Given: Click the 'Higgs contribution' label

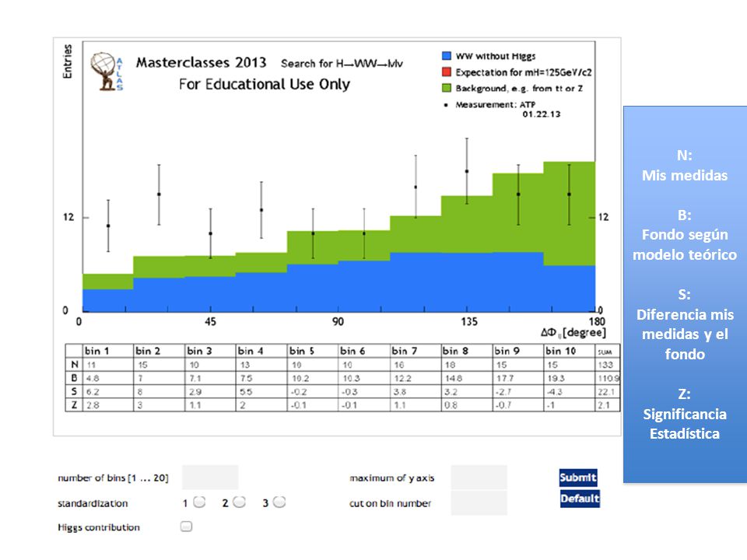Looking at the screenshot, I should coord(99,527).
